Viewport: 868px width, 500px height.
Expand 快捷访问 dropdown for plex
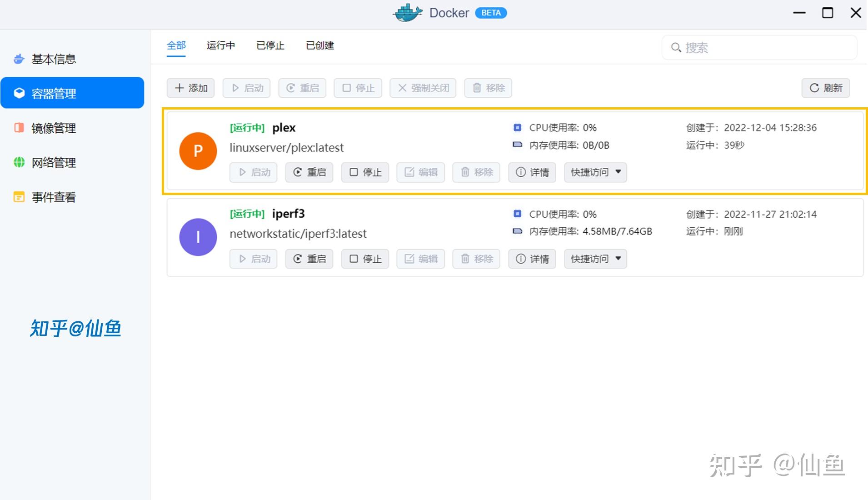(x=595, y=172)
